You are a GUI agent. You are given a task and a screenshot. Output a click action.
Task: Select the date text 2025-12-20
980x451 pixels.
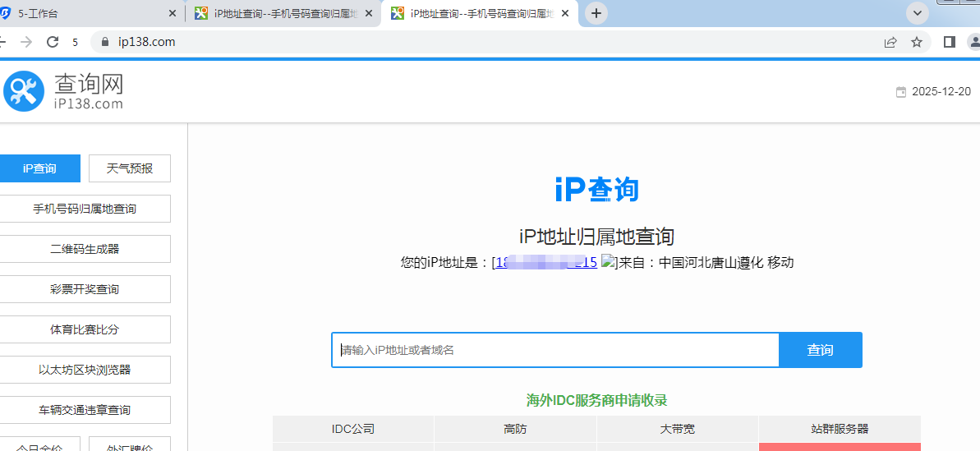tap(941, 92)
